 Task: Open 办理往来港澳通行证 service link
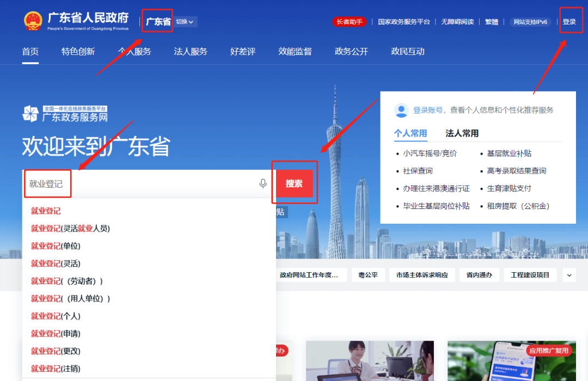click(436, 189)
